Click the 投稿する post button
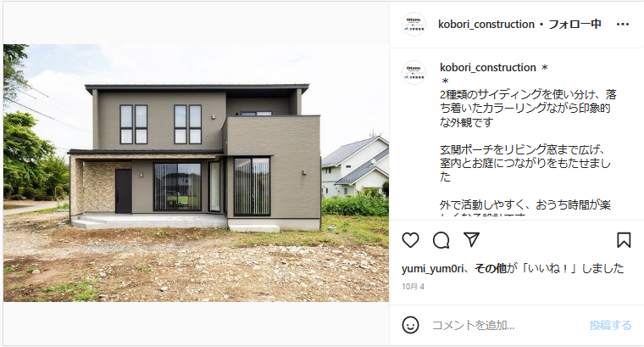 610,325
